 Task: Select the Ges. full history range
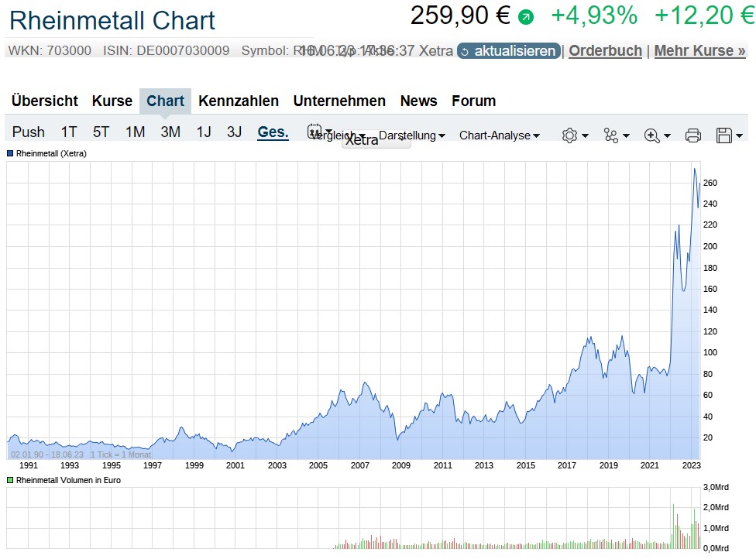point(273,132)
